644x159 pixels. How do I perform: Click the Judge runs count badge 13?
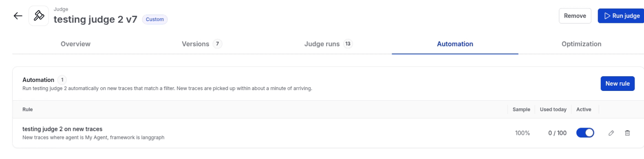(348, 44)
